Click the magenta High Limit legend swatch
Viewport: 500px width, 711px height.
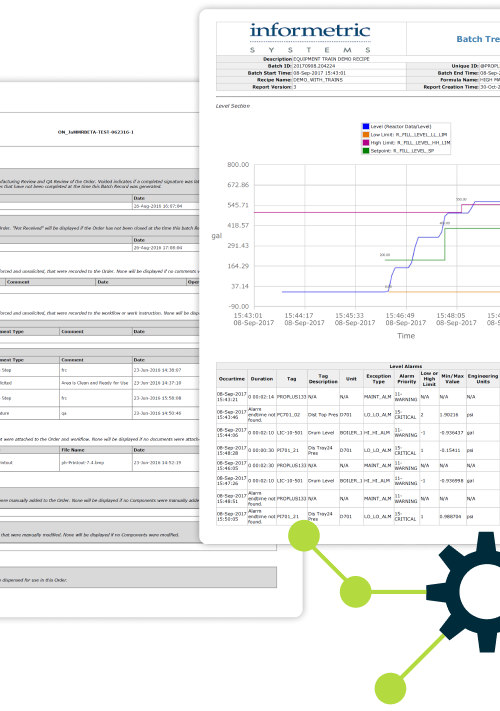pos(366,142)
